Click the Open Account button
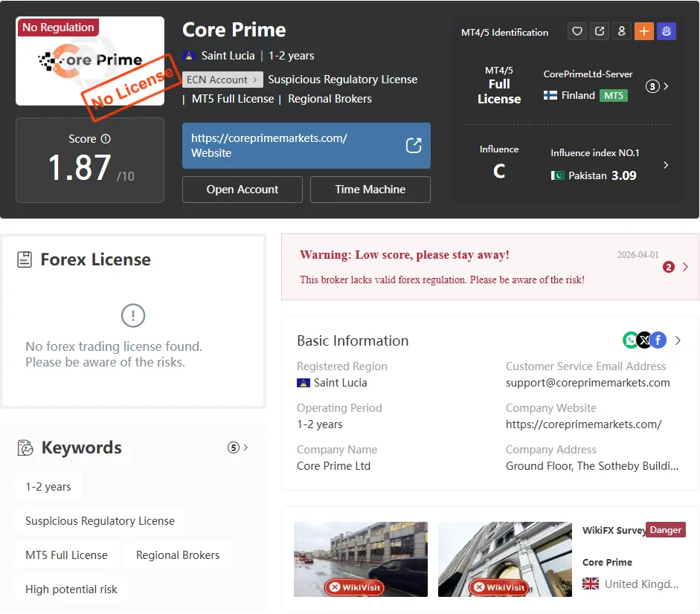 pyautogui.click(x=243, y=190)
